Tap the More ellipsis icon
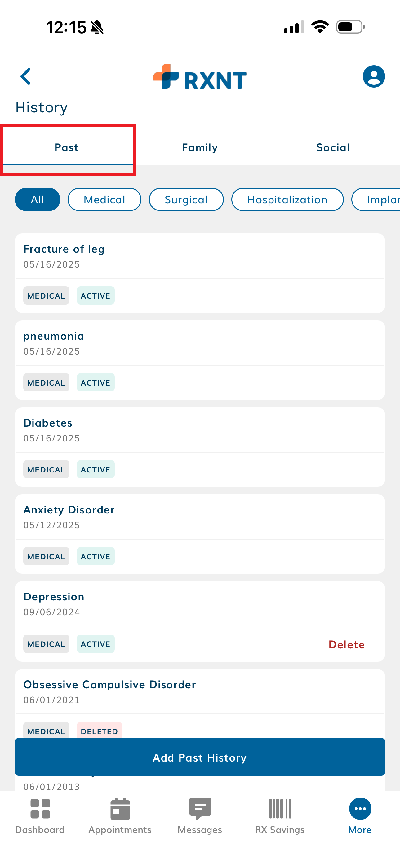400x868 pixels. click(x=360, y=809)
